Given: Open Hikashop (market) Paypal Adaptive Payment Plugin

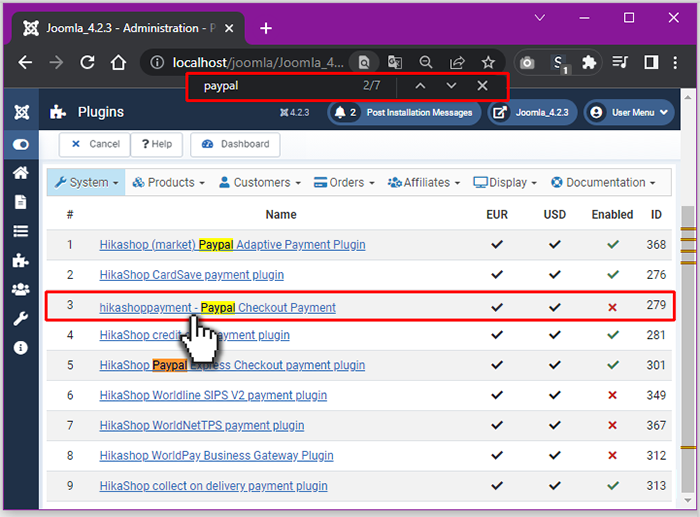Looking at the screenshot, I should pyautogui.click(x=232, y=245).
